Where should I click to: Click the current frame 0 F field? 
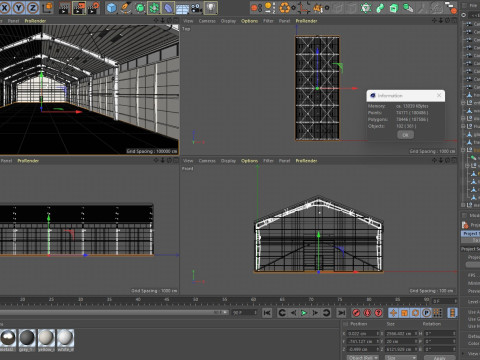pyautogui.click(x=444, y=301)
